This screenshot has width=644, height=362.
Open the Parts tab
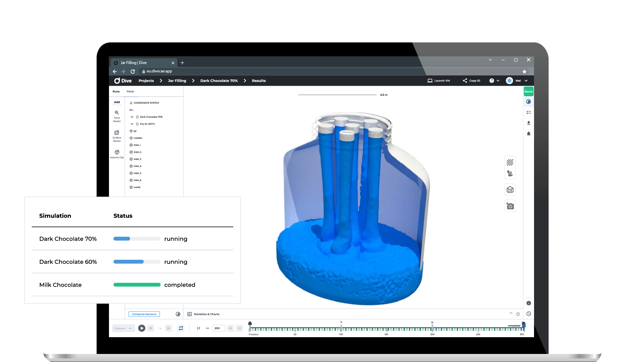[130, 92]
